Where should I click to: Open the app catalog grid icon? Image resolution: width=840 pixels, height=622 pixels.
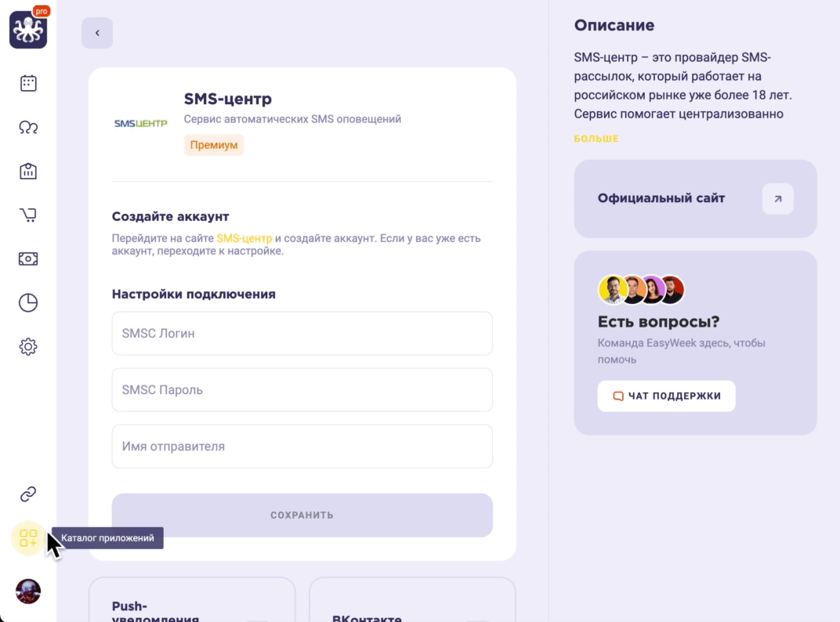28,538
